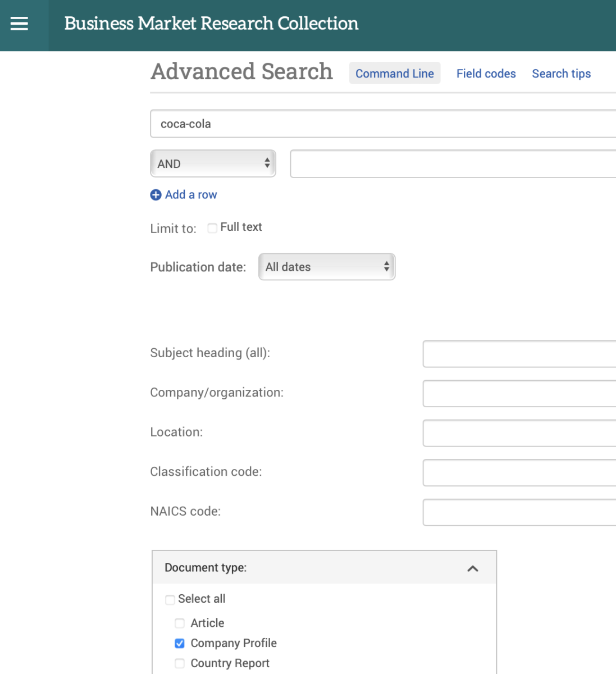Click the plus icon beside Add a row

[x=156, y=195]
